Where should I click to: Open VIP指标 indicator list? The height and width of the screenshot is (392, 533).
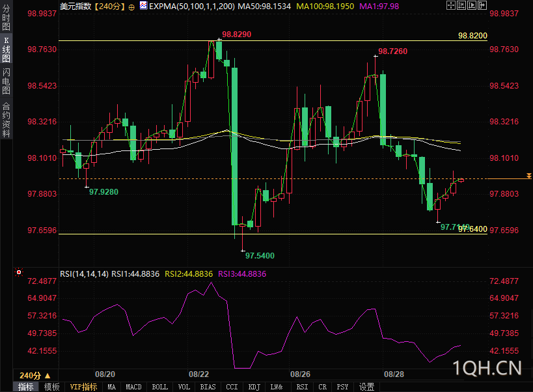tap(83, 387)
